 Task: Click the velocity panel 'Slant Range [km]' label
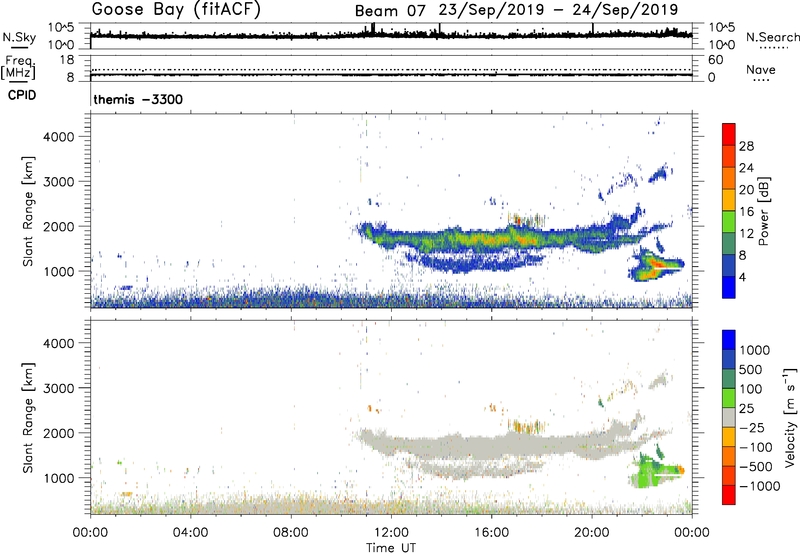click(x=28, y=417)
